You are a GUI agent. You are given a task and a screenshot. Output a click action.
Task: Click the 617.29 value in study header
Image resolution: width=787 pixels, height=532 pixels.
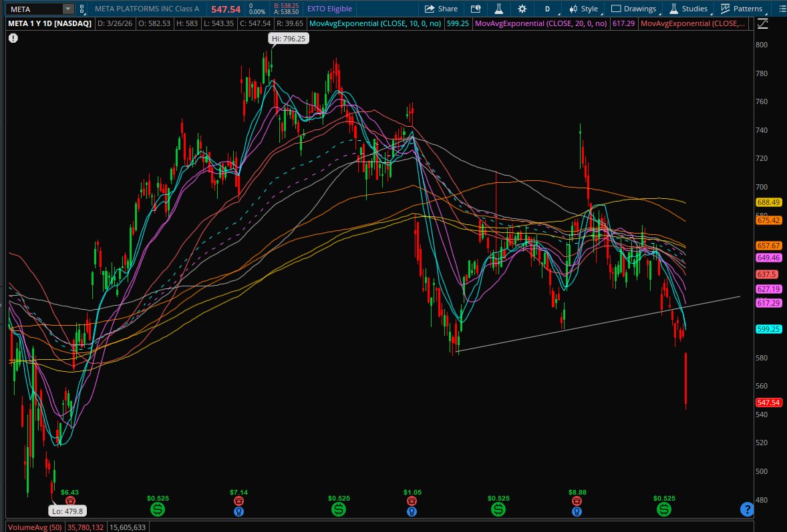coord(623,23)
